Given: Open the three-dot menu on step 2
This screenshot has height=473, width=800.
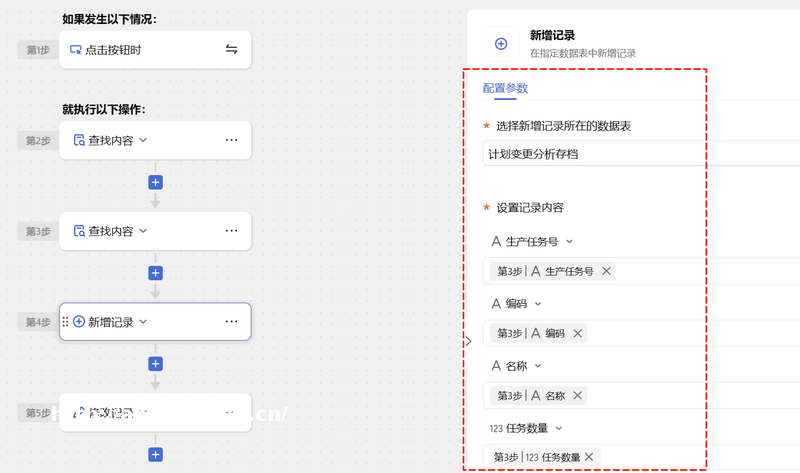Looking at the screenshot, I should coord(231,141).
